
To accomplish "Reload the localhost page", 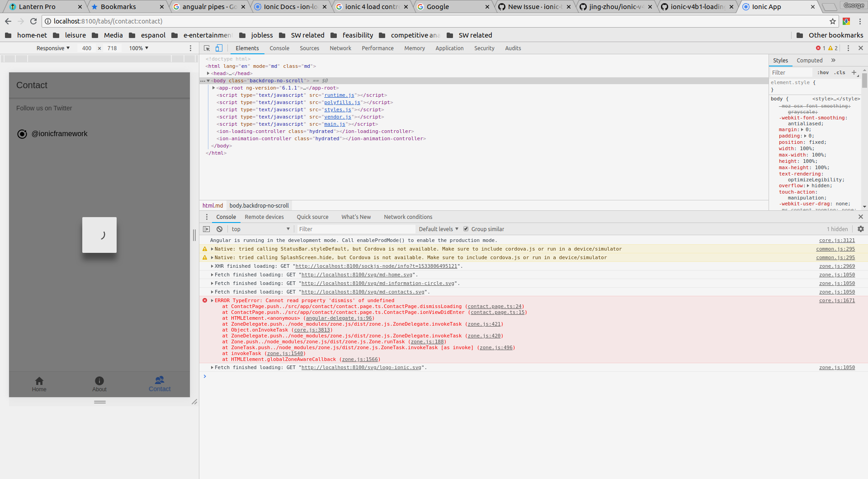I will coord(33,21).
